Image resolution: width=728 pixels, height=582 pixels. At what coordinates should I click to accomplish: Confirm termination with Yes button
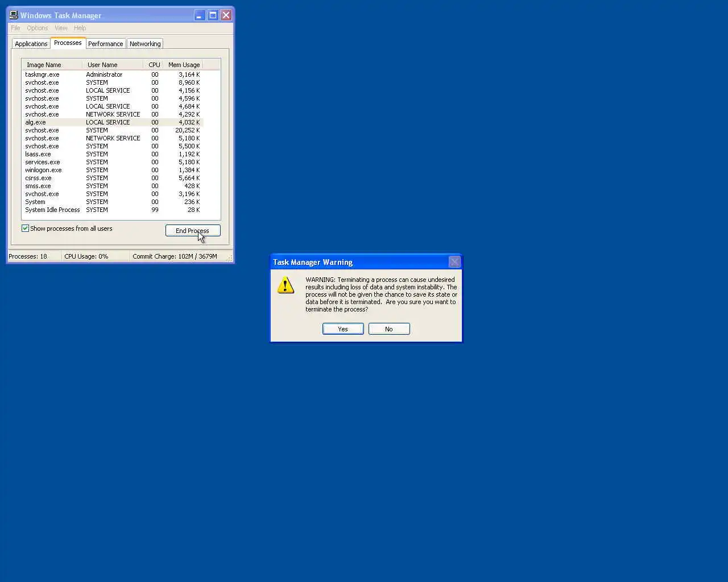click(x=343, y=329)
